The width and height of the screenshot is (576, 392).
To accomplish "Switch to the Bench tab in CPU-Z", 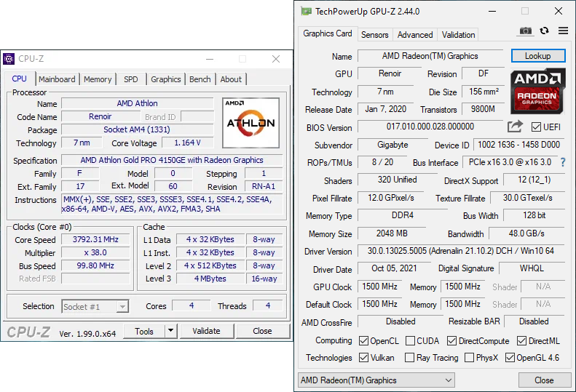I will click(x=200, y=79).
